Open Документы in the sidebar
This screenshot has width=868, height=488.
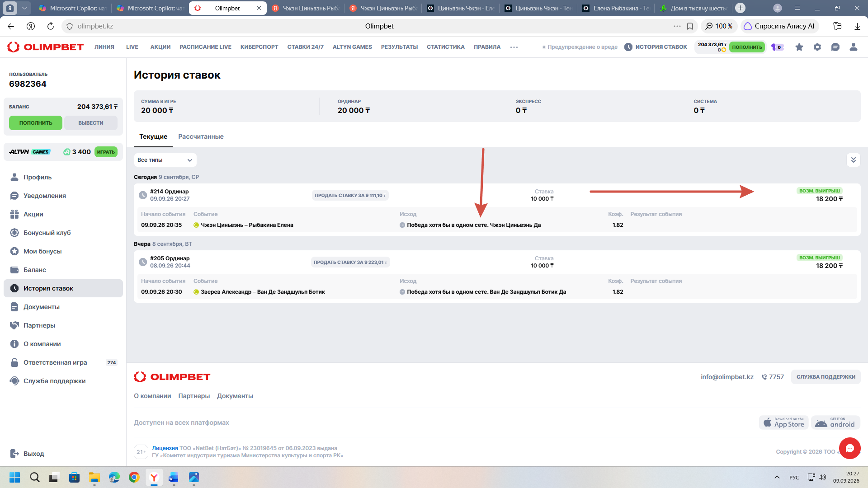pos(63,307)
